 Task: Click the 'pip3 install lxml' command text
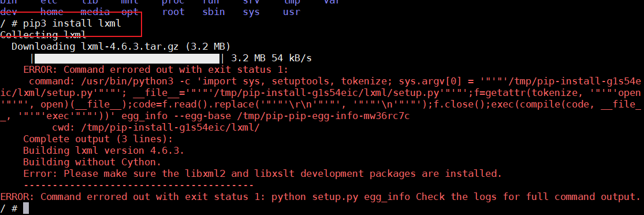pos(72,24)
